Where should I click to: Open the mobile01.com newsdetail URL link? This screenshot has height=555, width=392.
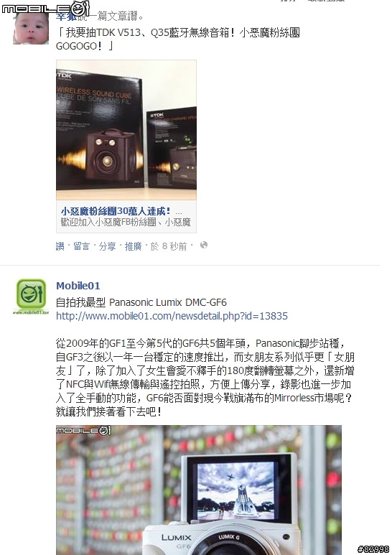coord(172,316)
